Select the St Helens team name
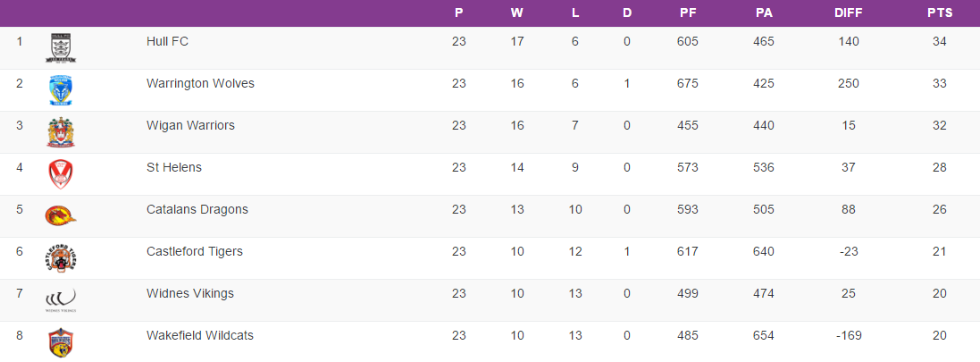Image resolution: width=980 pixels, height=362 pixels. [x=174, y=167]
